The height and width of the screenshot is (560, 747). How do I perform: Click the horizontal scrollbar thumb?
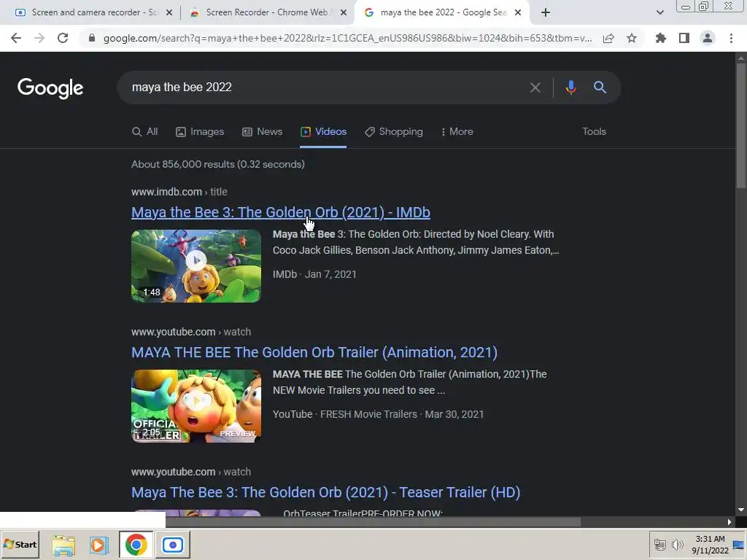(373, 522)
